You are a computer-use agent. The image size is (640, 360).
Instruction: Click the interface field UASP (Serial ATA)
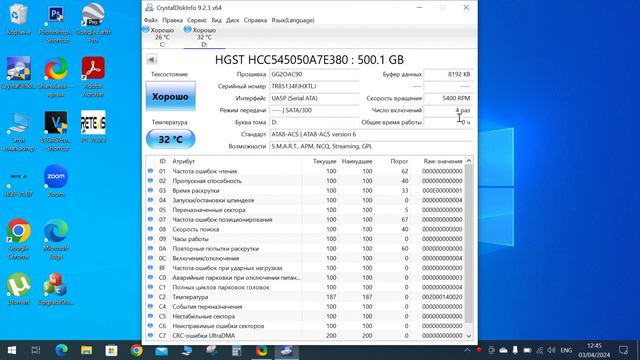click(x=314, y=98)
